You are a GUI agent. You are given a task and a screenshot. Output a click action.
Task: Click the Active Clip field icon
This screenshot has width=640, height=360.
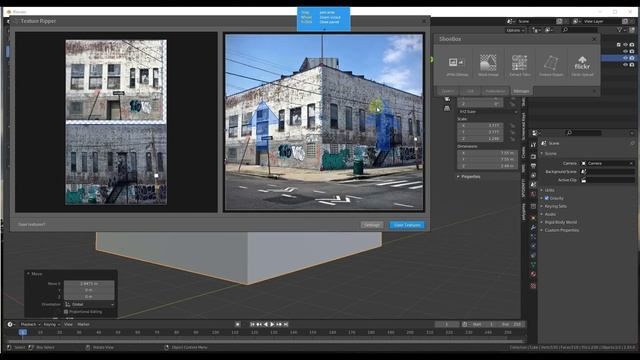[584, 180]
